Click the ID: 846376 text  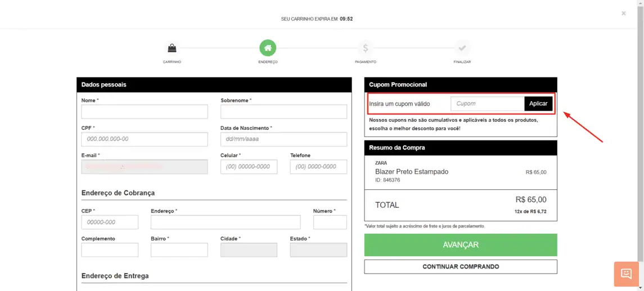[388, 180]
